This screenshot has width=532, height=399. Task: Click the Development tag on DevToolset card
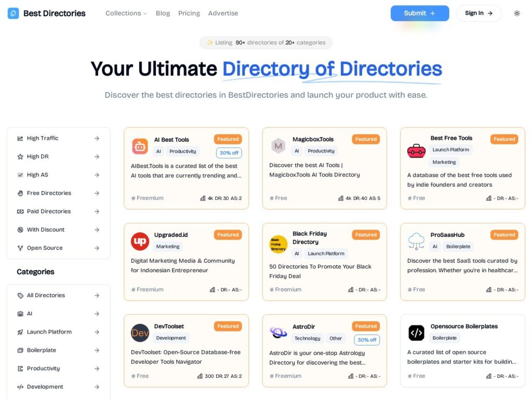click(x=171, y=338)
